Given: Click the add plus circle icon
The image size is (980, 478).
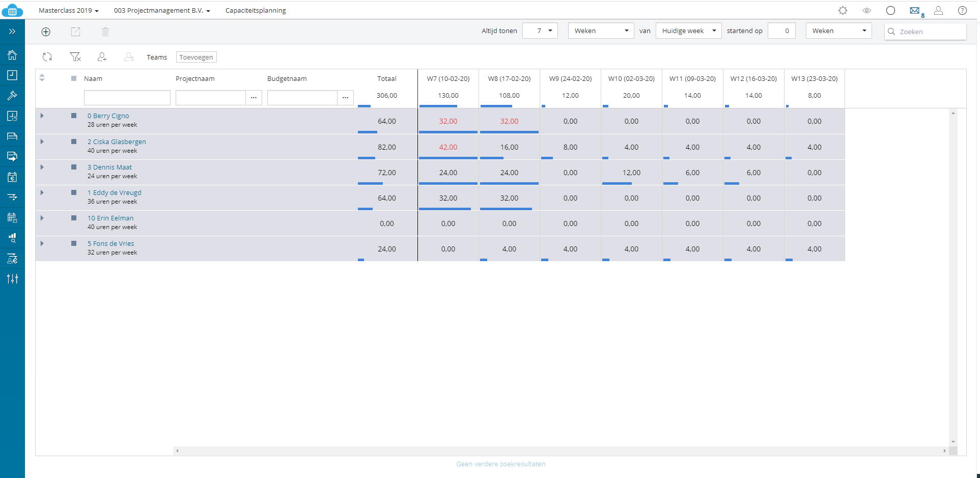Looking at the screenshot, I should (x=46, y=32).
